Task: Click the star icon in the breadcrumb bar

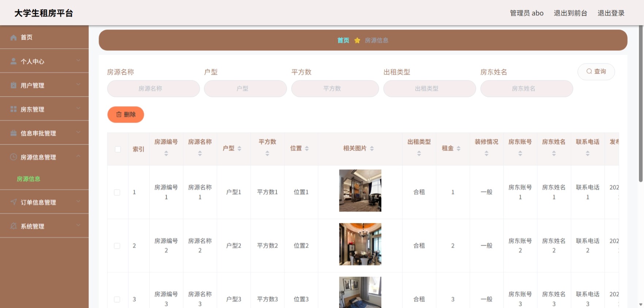Action: 357,40
